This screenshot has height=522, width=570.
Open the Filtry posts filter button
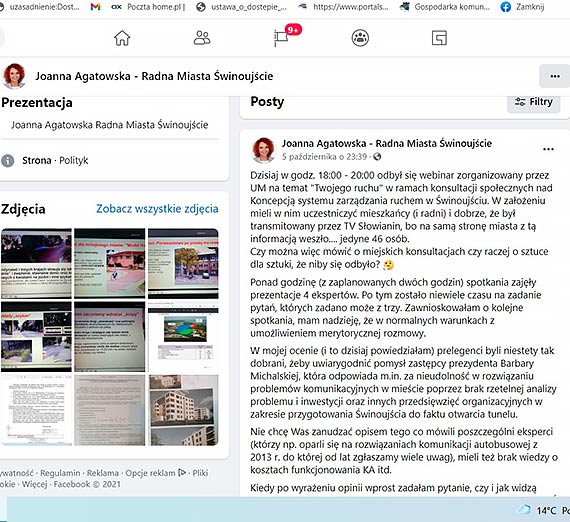coord(533,102)
